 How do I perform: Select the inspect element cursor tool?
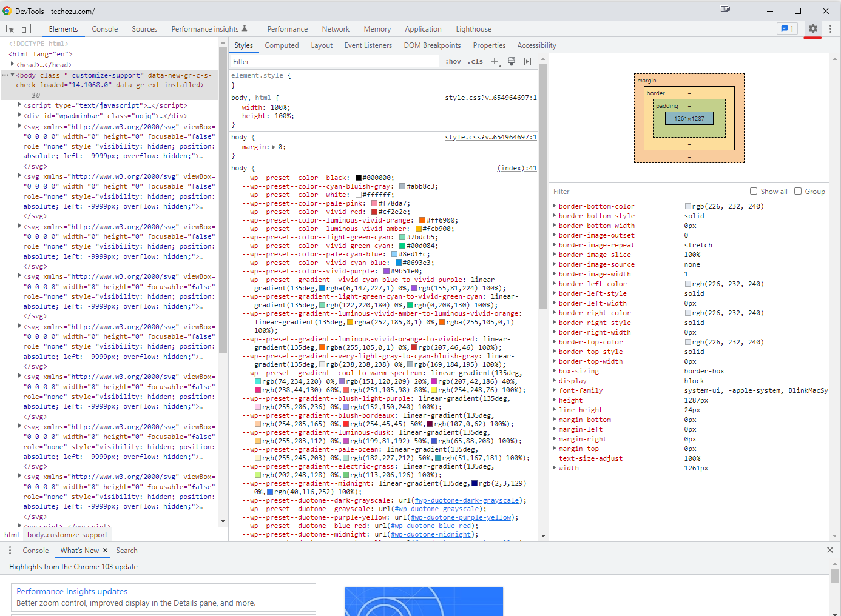pos(9,28)
